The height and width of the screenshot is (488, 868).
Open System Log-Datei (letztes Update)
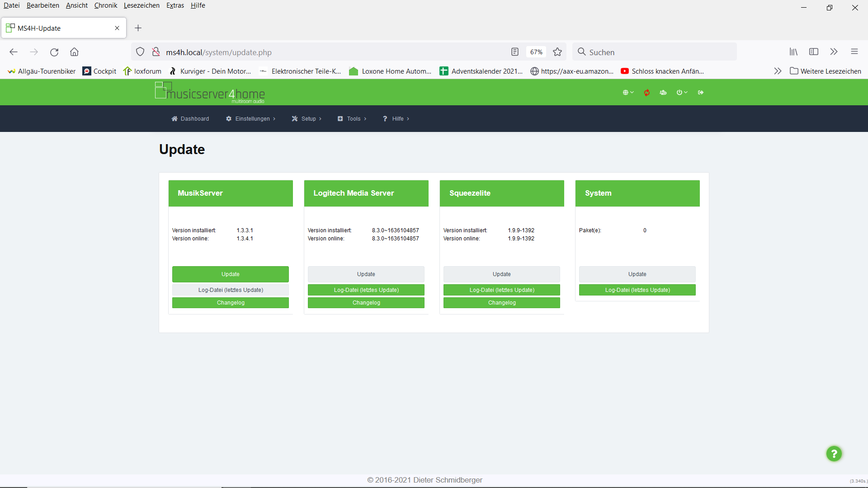pos(637,290)
